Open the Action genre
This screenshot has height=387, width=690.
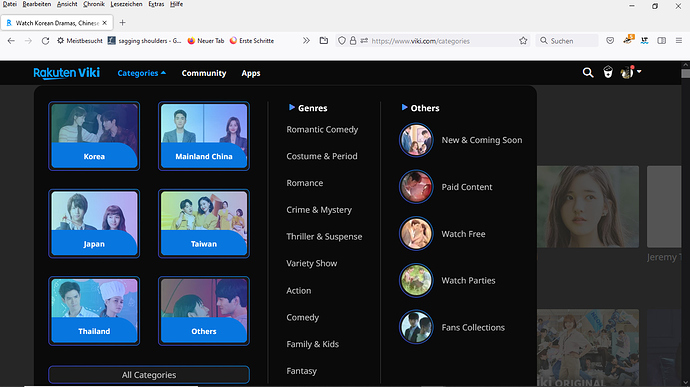tap(299, 291)
